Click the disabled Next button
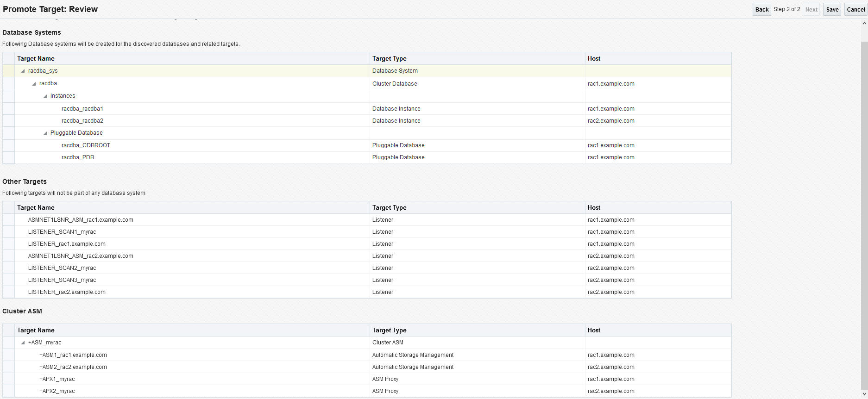Viewport: 868px width, 399px height. 811,9
